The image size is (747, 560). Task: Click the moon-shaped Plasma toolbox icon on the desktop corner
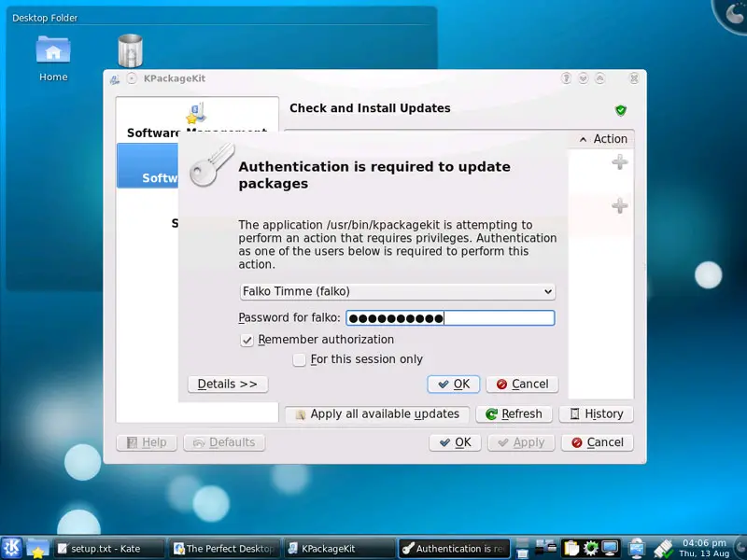(x=733, y=13)
